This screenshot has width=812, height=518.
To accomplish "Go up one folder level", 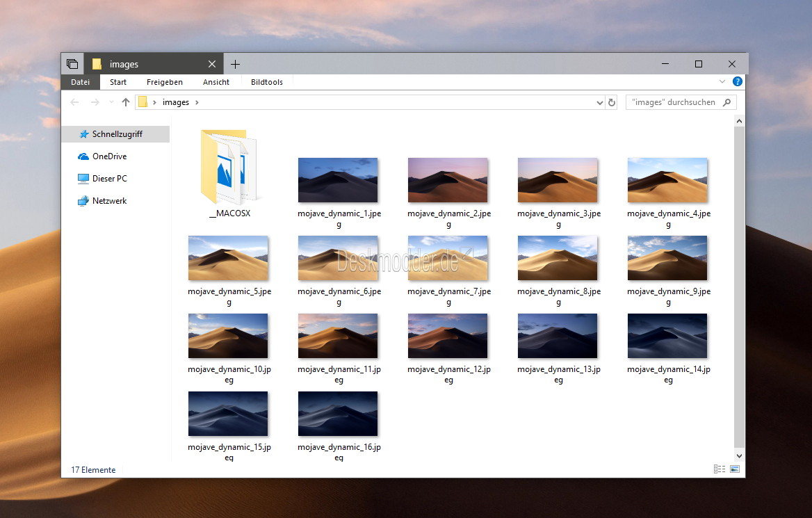I will tap(125, 102).
